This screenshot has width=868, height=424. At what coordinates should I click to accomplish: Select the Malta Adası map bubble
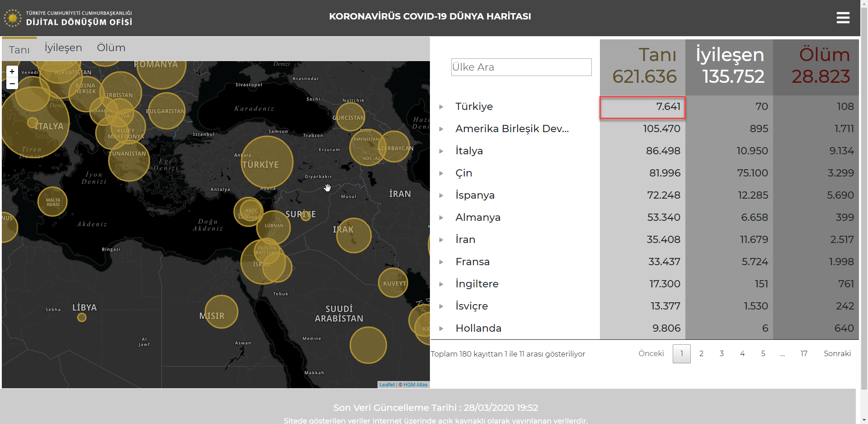pos(53,201)
